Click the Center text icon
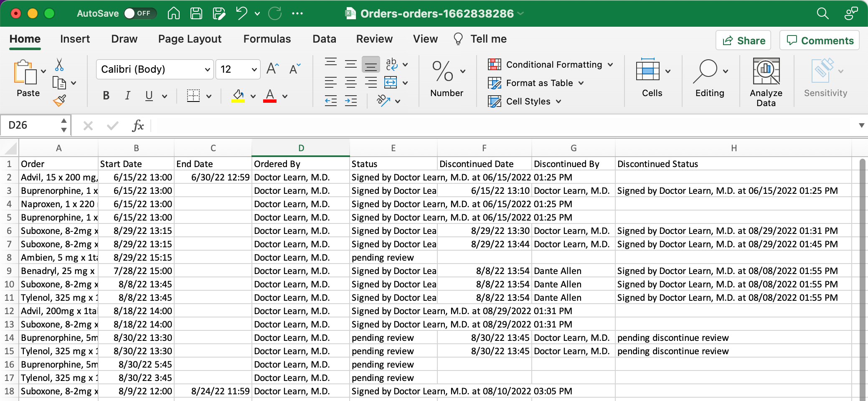Image resolution: width=868 pixels, height=401 pixels. click(351, 82)
